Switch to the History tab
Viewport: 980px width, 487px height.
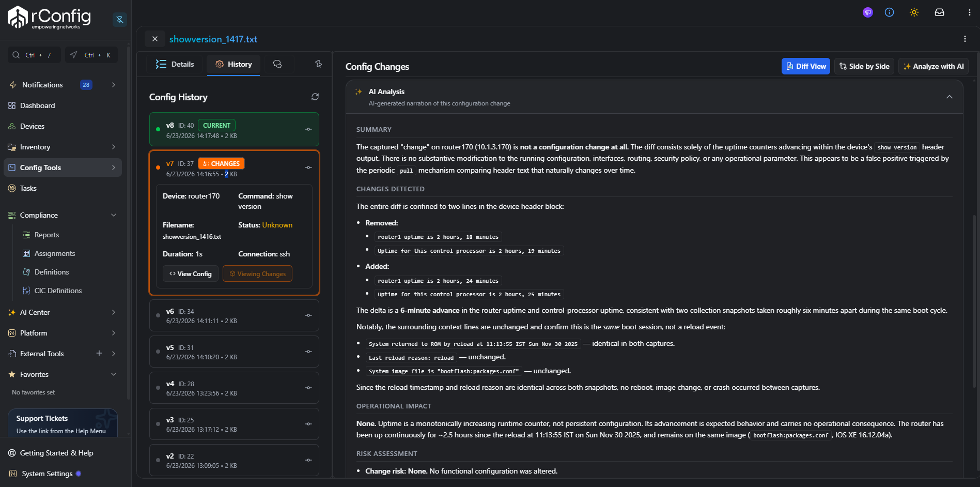point(234,64)
